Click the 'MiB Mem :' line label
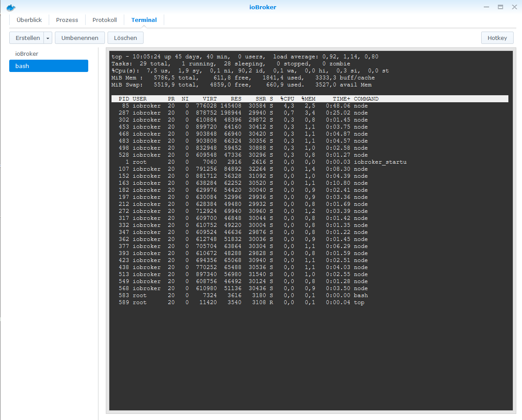The height and width of the screenshot is (420, 522). 127,78
